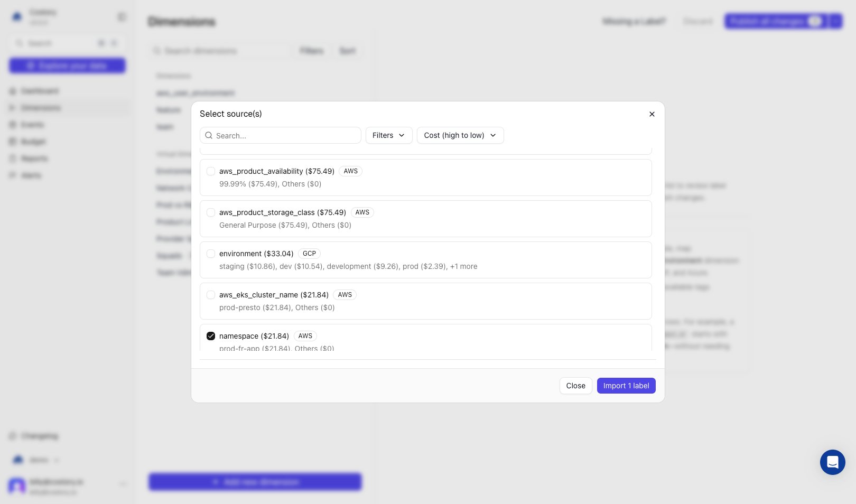Click the Close button in the dialog

pyautogui.click(x=576, y=386)
